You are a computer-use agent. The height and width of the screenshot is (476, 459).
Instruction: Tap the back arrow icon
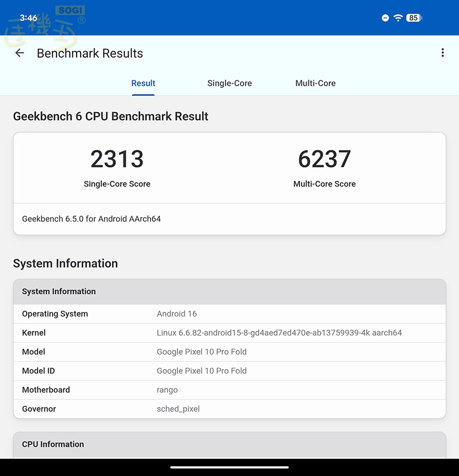pos(20,53)
